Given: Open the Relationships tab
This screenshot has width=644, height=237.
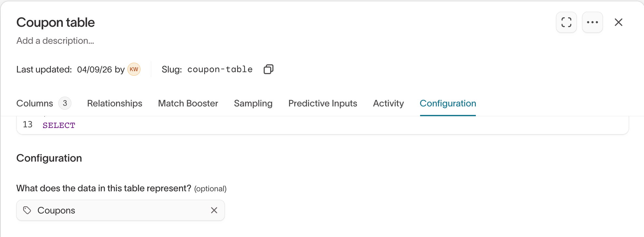Looking at the screenshot, I should click(114, 103).
